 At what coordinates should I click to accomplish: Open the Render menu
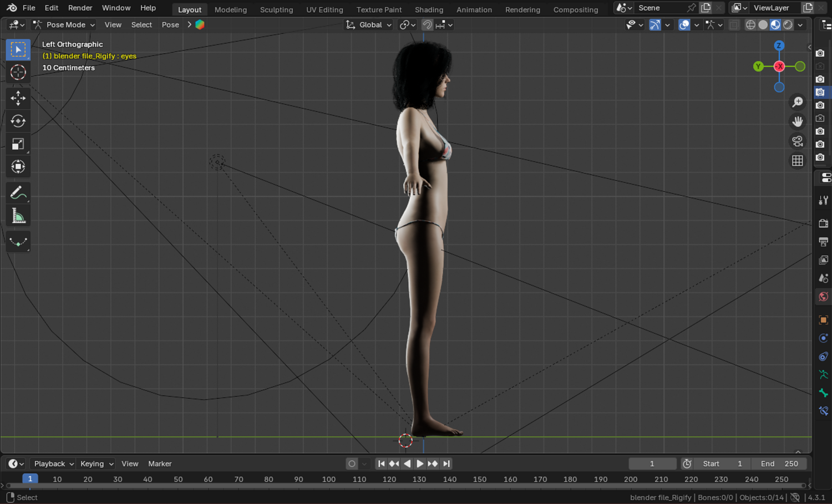point(80,8)
